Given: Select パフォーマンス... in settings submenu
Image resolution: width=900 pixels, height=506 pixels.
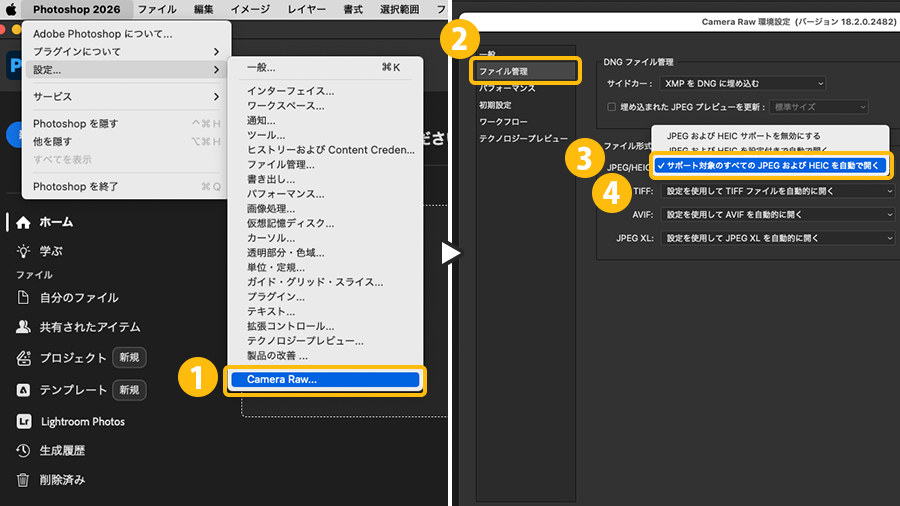Looking at the screenshot, I should tap(325, 194).
